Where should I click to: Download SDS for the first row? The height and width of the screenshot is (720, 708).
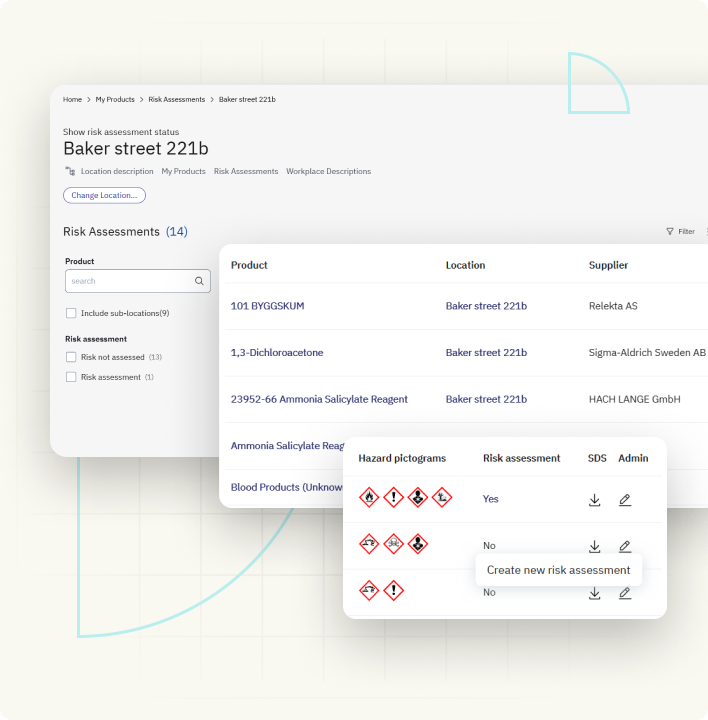coord(594,499)
